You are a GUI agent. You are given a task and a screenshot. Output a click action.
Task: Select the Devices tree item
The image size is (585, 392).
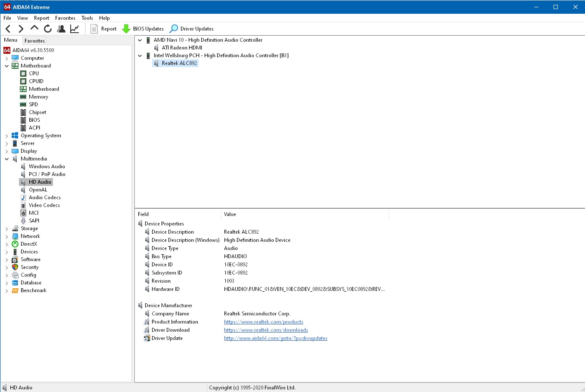(29, 252)
